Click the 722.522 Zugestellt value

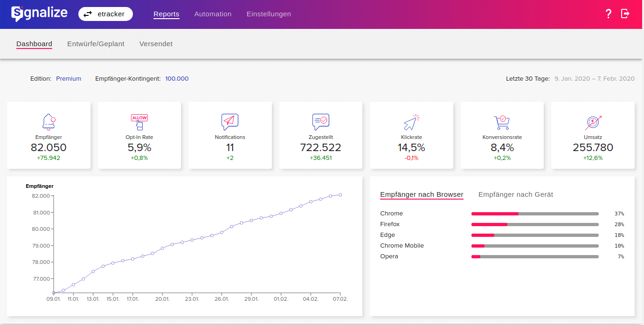(x=320, y=148)
